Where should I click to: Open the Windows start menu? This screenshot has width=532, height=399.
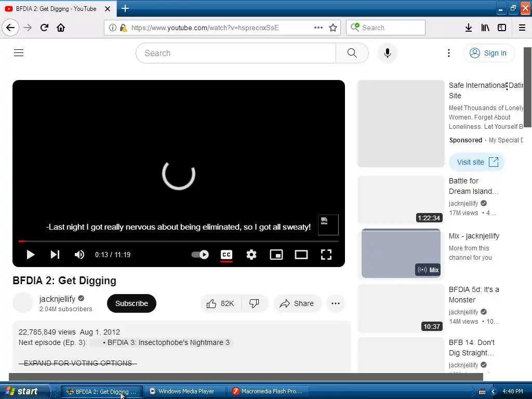(x=24, y=391)
